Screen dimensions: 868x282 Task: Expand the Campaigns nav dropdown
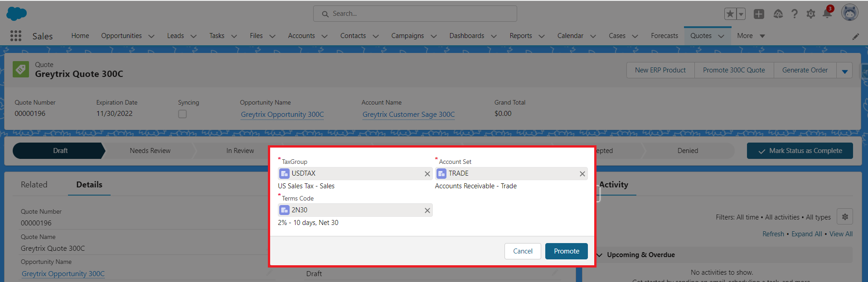(x=434, y=36)
